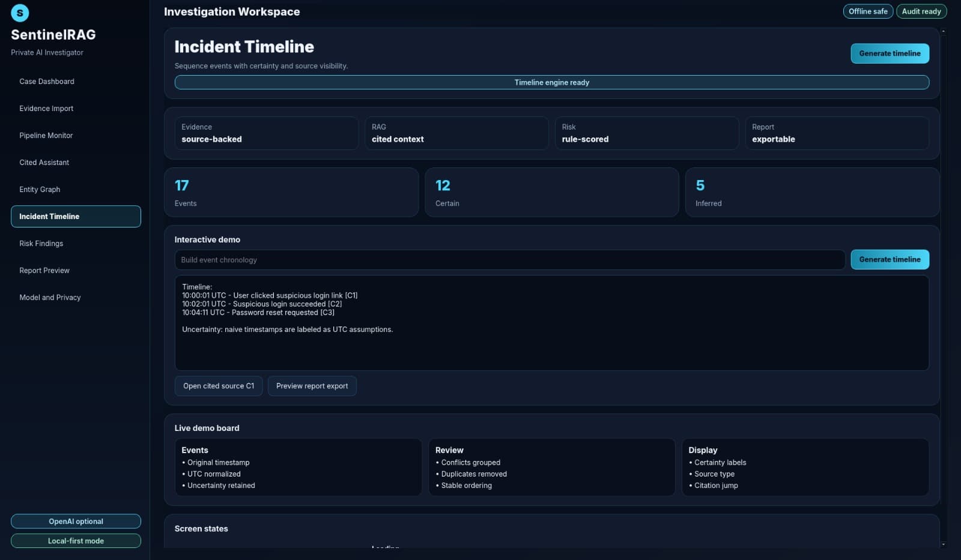Click the Timeline engine ready status bar

click(x=552, y=82)
